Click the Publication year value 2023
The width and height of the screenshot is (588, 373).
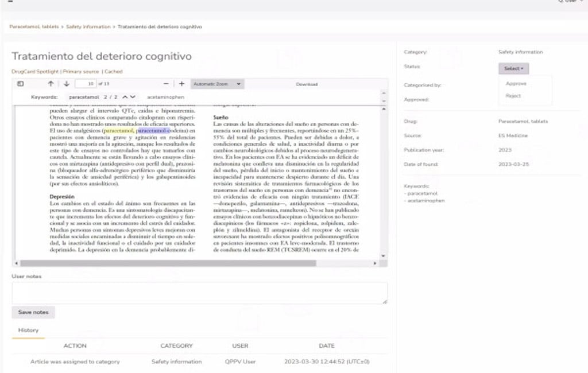(505, 150)
